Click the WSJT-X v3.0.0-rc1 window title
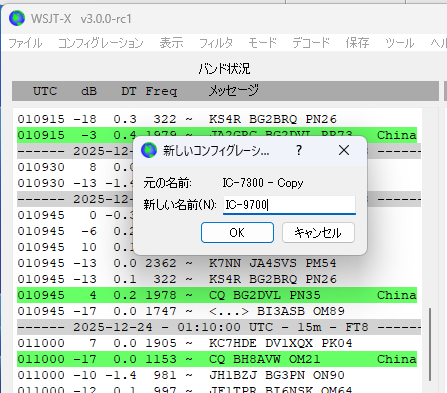 pos(81,19)
